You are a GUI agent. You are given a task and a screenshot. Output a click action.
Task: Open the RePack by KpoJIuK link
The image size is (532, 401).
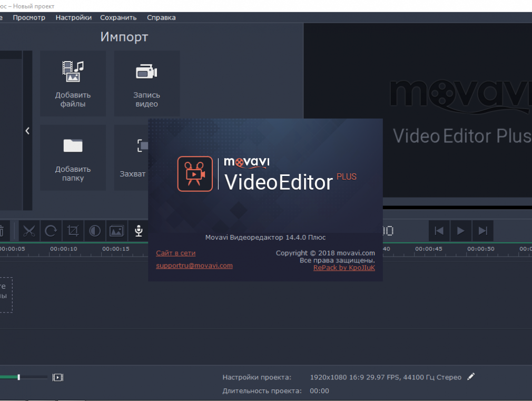(344, 268)
